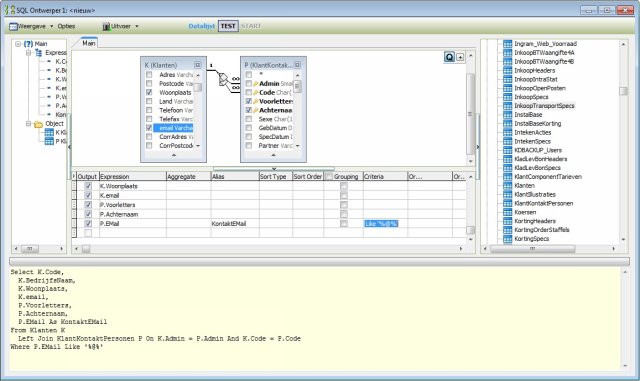The height and width of the screenshot is (381, 640).
Task: Select KDBACKUP_Users in the table list
Action: (x=538, y=150)
